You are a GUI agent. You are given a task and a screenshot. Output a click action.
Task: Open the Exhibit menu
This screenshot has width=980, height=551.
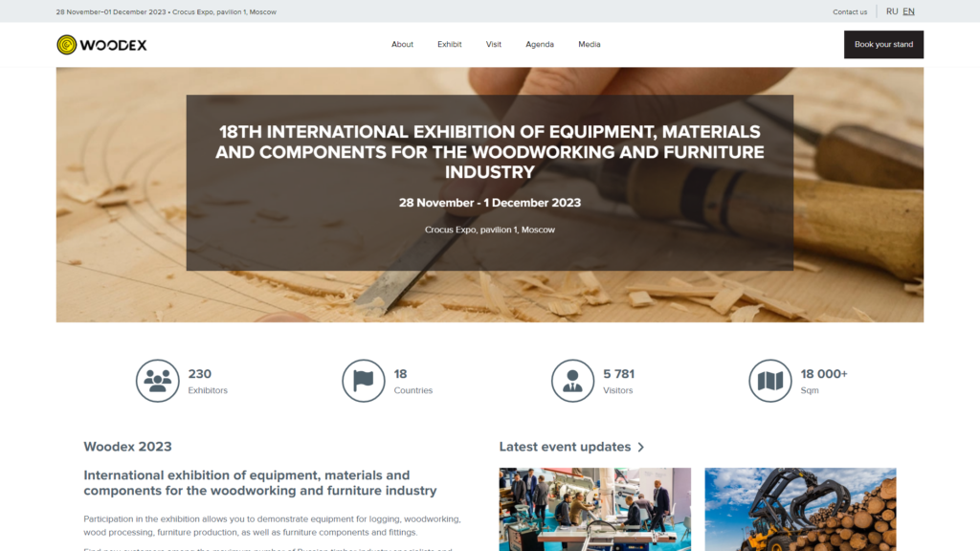[x=450, y=44]
